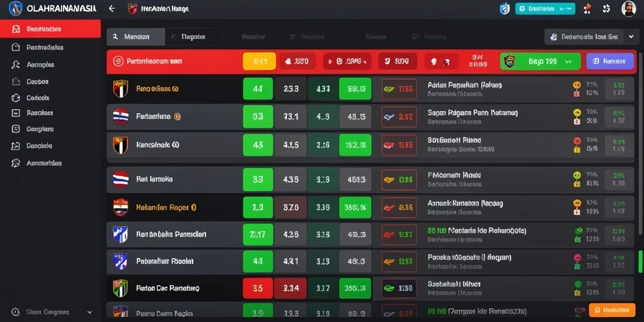The height and width of the screenshot is (322, 644).
Task: Click the yellow 0.93 odds box in red header
Action: [x=259, y=62]
